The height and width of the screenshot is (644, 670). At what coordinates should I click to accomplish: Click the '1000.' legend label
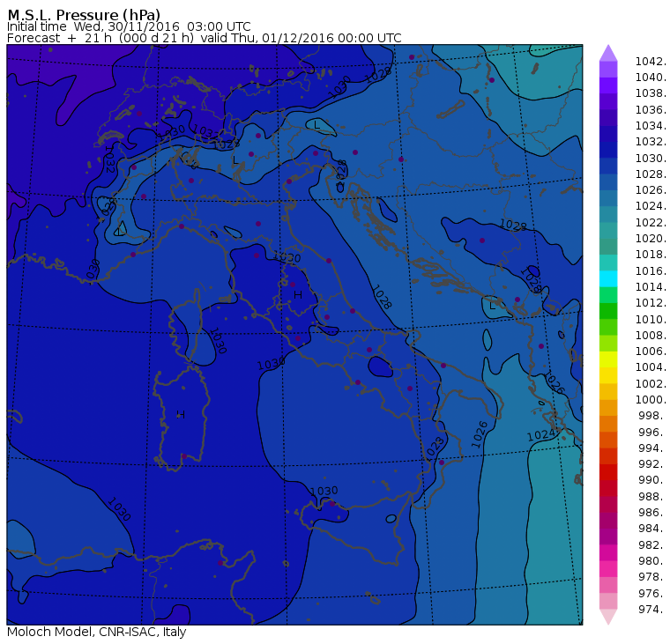(651, 399)
